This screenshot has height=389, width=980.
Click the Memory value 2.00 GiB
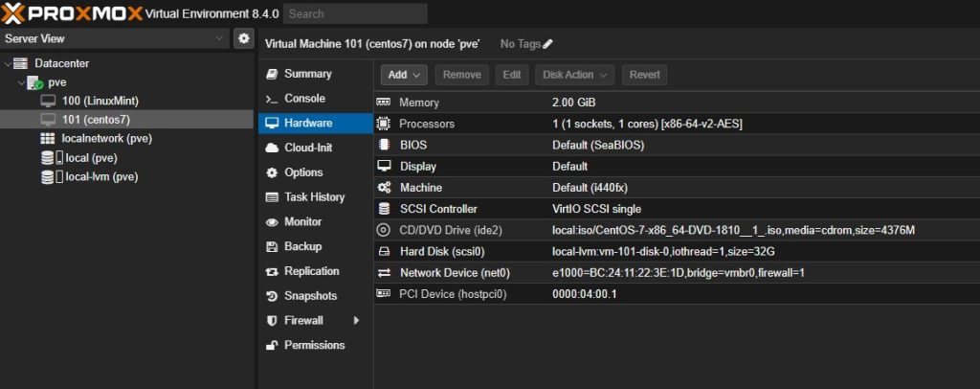click(574, 103)
